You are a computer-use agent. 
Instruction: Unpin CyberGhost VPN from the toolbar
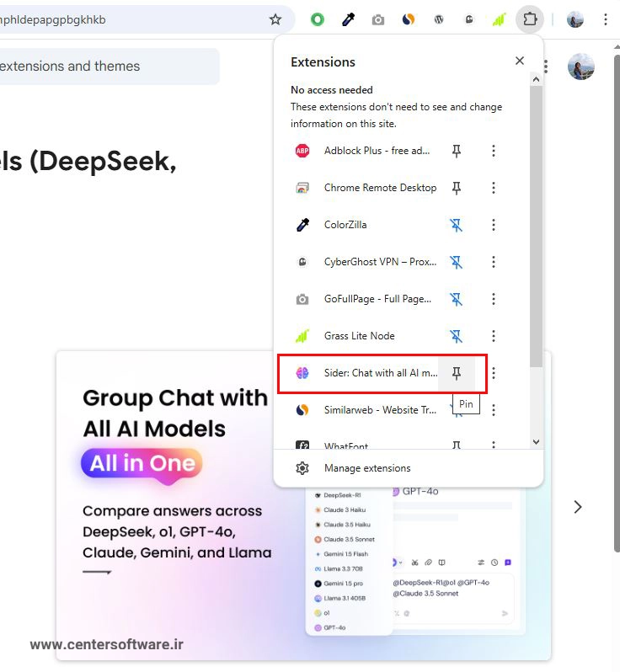457,262
